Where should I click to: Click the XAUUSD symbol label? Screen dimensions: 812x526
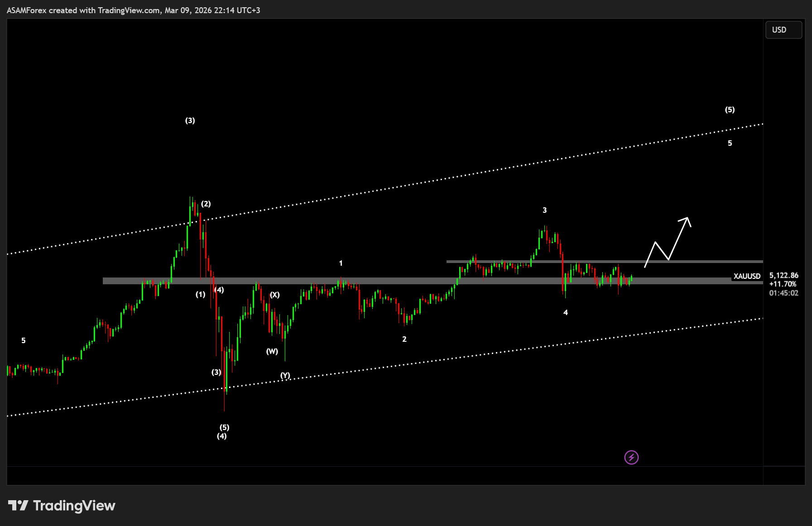(x=747, y=276)
